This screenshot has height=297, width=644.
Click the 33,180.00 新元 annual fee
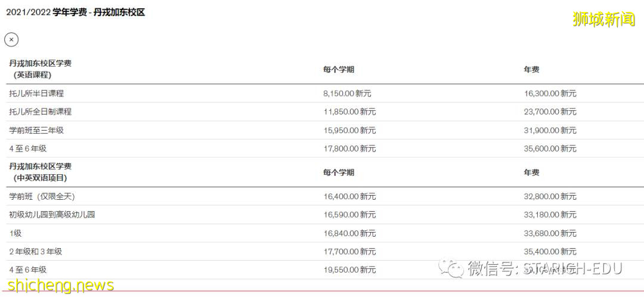tap(550, 215)
